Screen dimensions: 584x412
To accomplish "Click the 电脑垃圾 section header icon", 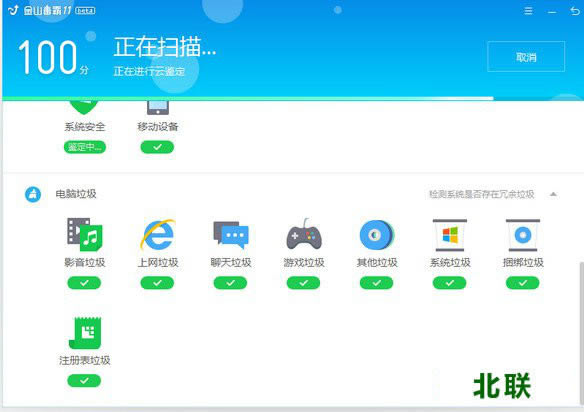I will pyautogui.click(x=33, y=194).
